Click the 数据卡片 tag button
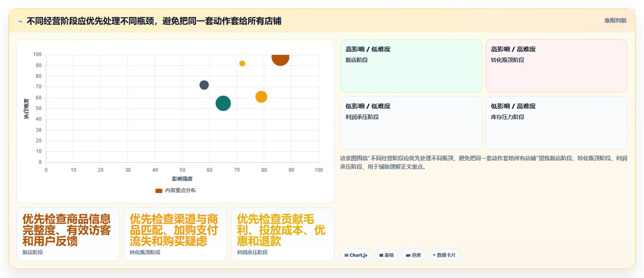Image resolution: width=644 pixels, height=278 pixels. point(444,255)
